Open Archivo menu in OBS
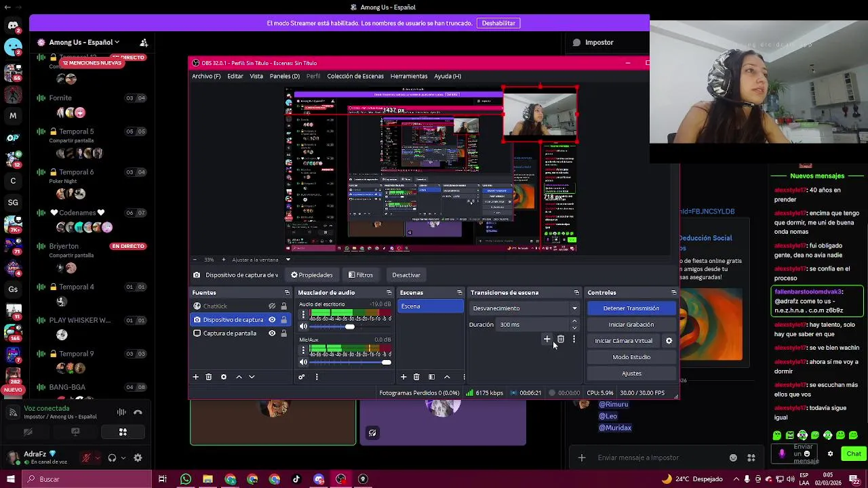868x488 pixels. (x=206, y=77)
